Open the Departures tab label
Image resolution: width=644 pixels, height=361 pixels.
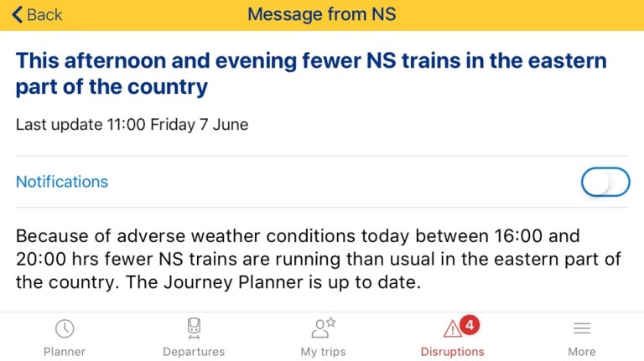194,352
